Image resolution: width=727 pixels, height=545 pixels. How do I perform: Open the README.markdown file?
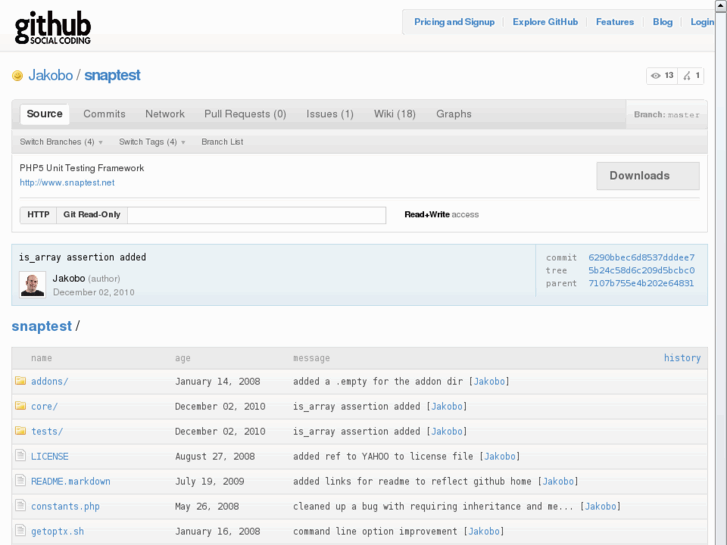[70, 481]
